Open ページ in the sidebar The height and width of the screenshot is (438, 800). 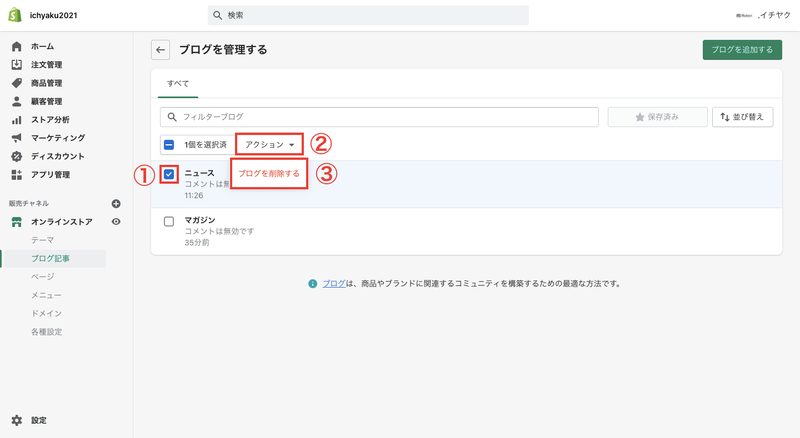click(x=42, y=277)
